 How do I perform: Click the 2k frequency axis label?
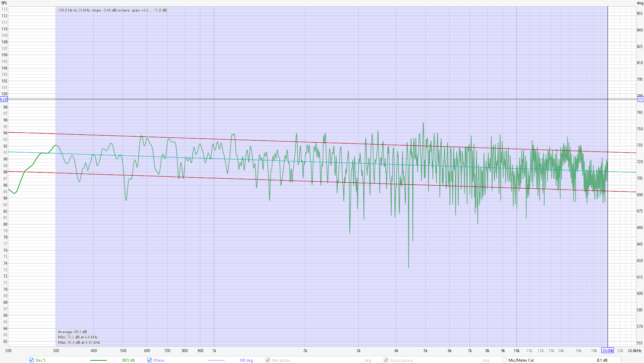pos(305,350)
